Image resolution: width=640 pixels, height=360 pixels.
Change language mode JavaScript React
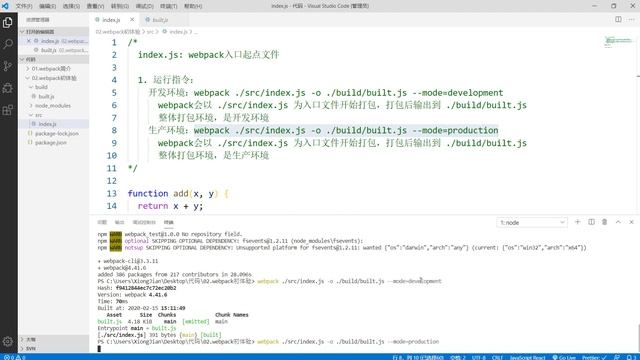(527, 357)
